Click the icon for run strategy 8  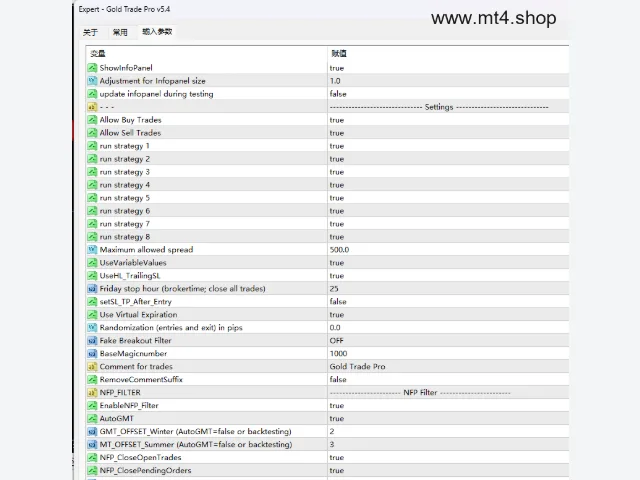coord(92,237)
